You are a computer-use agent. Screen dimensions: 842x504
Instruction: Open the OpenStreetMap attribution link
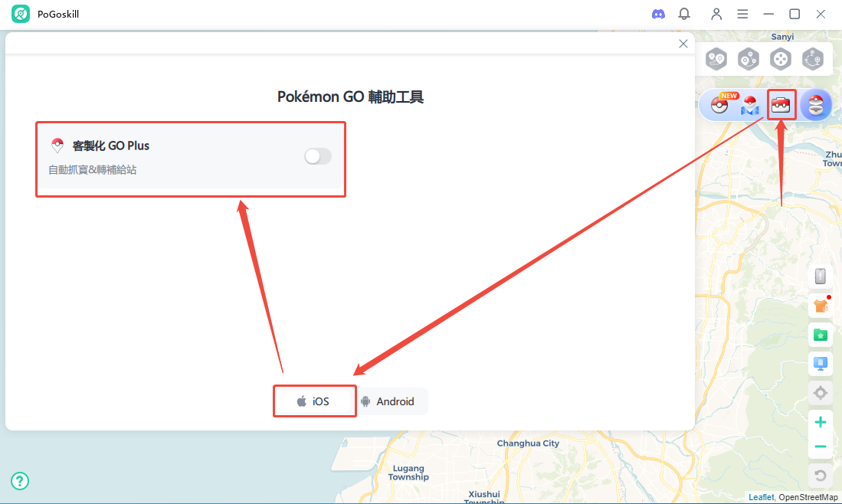point(808,498)
